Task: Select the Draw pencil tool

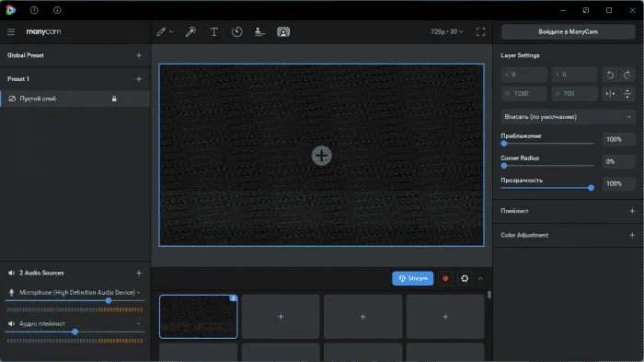Action: (x=161, y=31)
